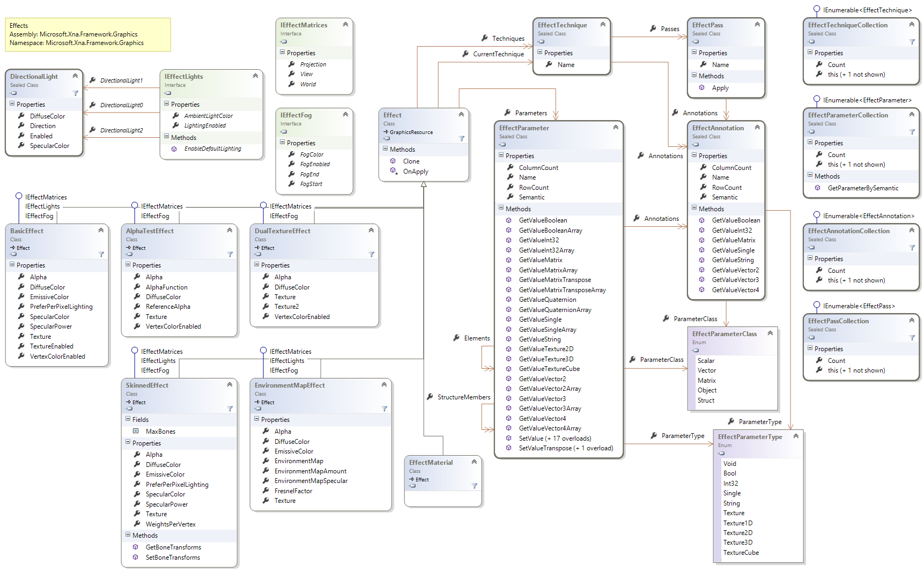Collapse the IEffectFog interface box
The height and width of the screenshot is (572, 924).
coord(345,115)
